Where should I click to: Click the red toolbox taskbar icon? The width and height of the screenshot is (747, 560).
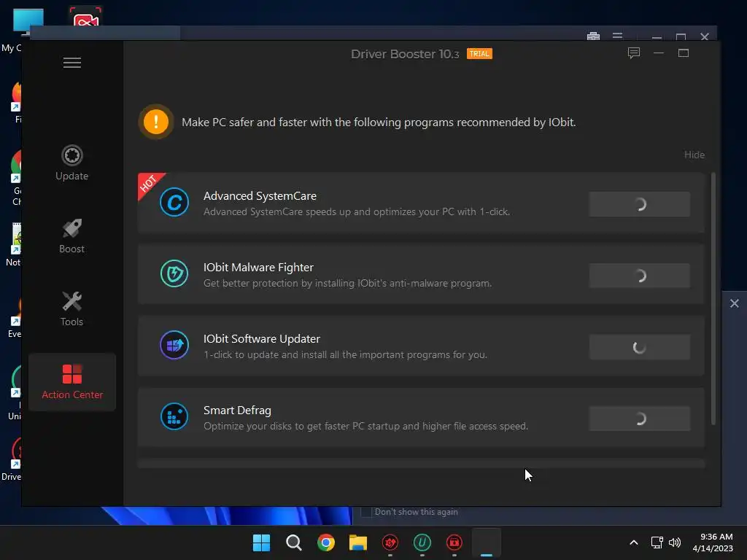click(x=454, y=542)
